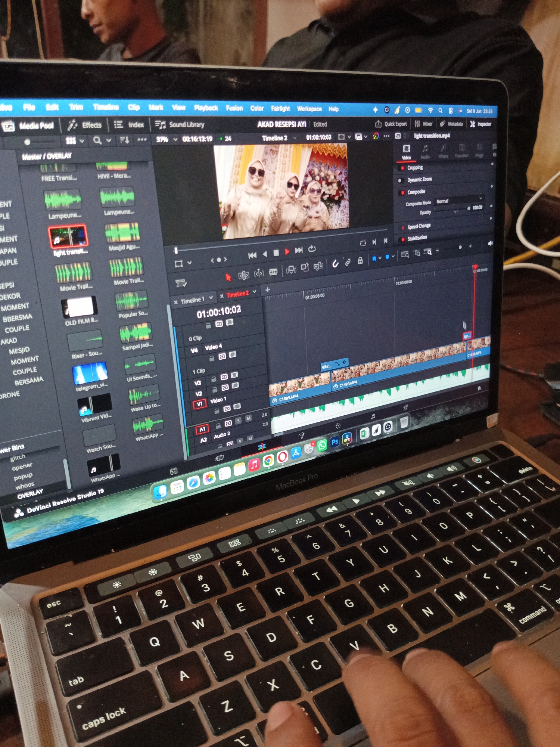Screen dimensions: 560x747
Task: Click the media pool thumbnail size slider
Action: tap(27, 142)
